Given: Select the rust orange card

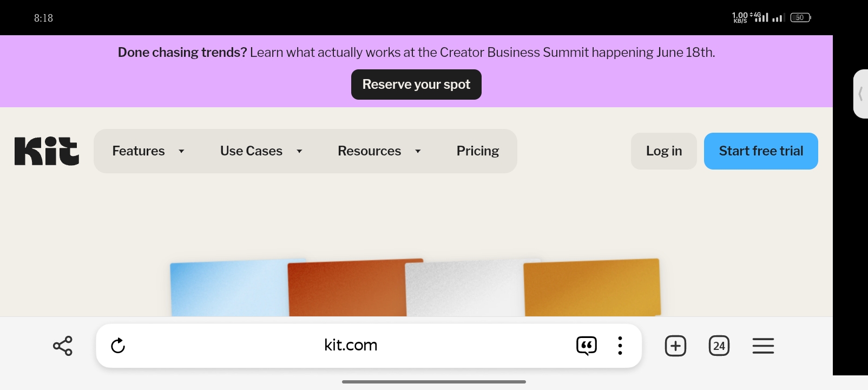Looking at the screenshot, I should pyautogui.click(x=346, y=290).
